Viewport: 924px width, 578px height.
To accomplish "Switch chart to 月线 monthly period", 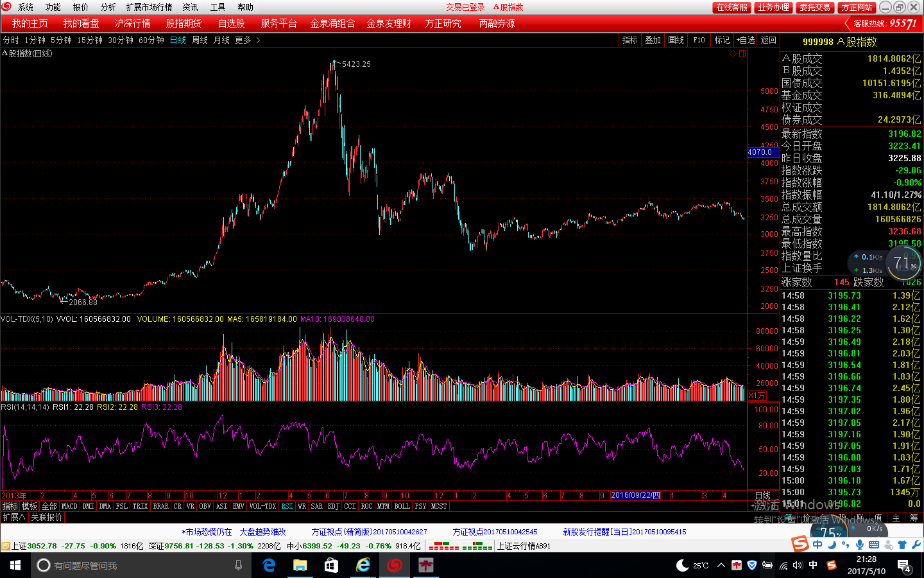I will coord(221,40).
